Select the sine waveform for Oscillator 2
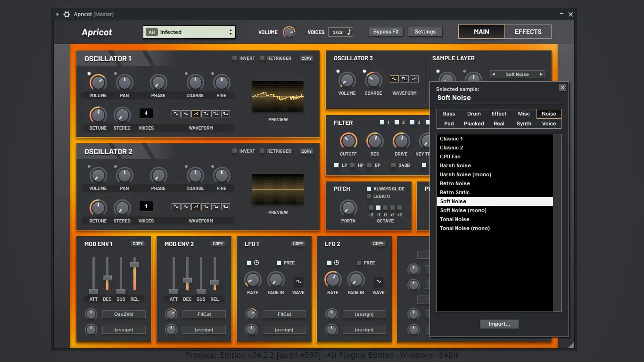This screenshot has height=362, width=644. coord(176,206)
